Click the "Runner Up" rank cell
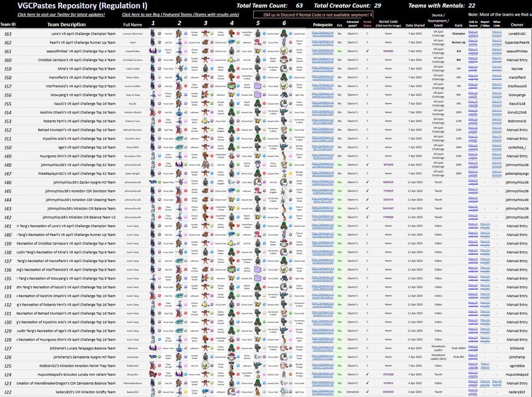The width and height of the screenshot is (532, 397). [x=458, y=43]
